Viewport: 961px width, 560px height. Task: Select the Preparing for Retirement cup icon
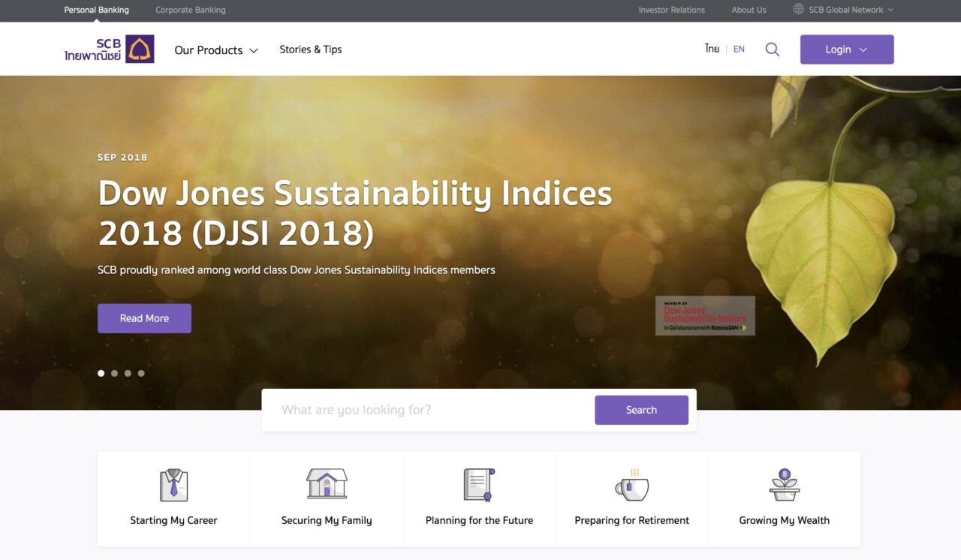(631, 486)
